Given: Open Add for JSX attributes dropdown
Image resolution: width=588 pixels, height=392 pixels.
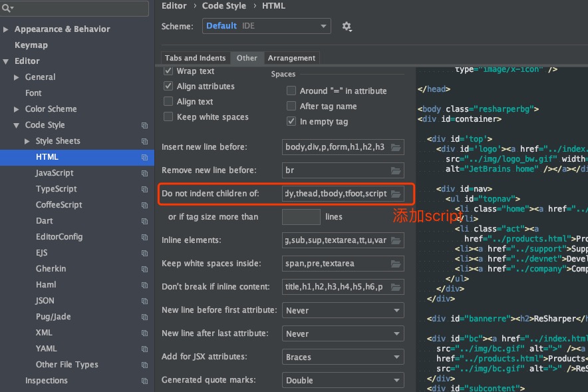Looking at the screenshot, I should click(x=343, y=357).
